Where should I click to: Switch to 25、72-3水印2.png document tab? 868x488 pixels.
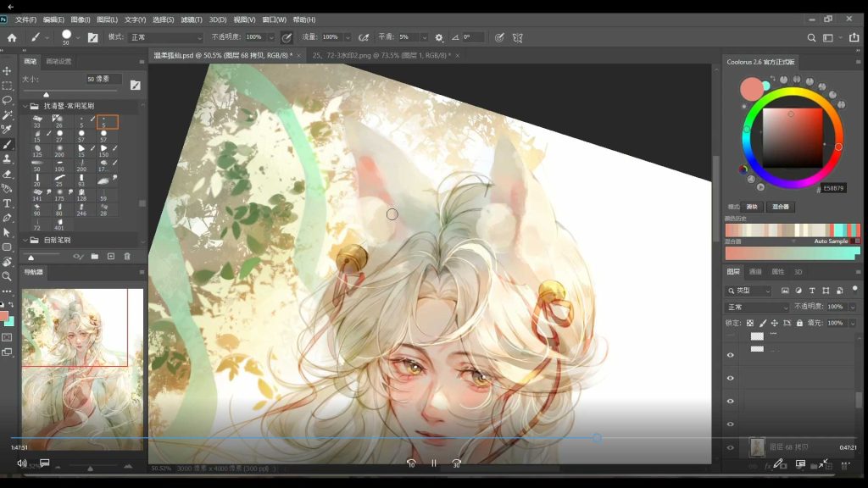click(381, 55)
